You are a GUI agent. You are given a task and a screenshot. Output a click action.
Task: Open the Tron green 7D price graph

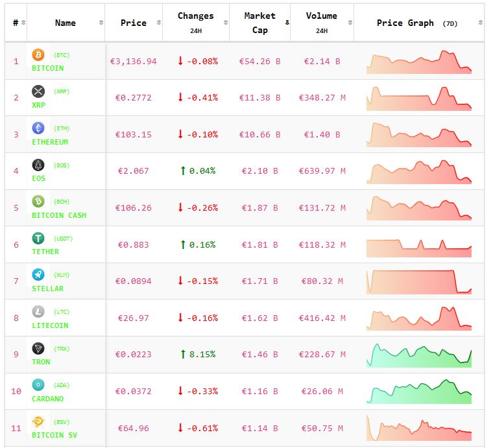click(x=418, y=355)
